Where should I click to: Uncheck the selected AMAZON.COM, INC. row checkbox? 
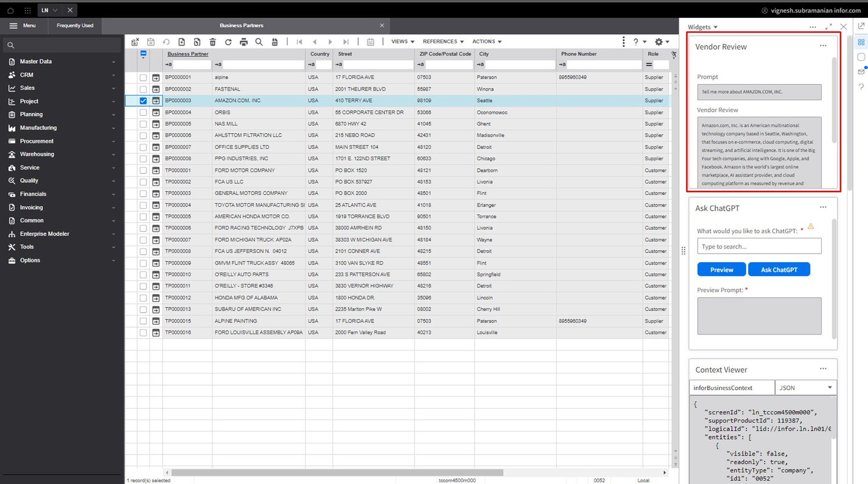tap(142, 100)
